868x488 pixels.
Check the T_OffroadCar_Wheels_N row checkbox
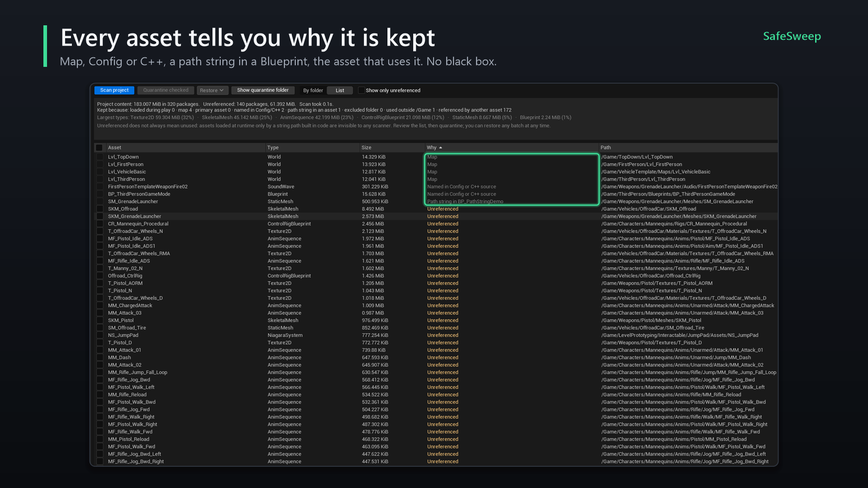(100, 231)
